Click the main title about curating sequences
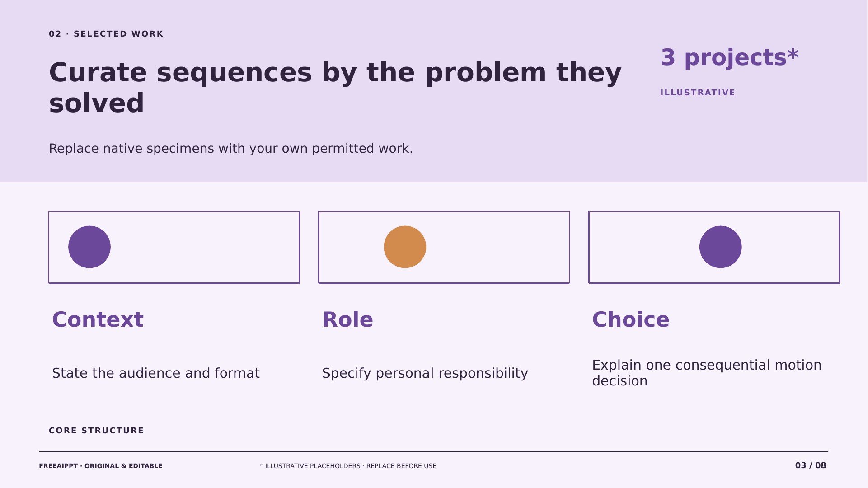 point(335,88)
